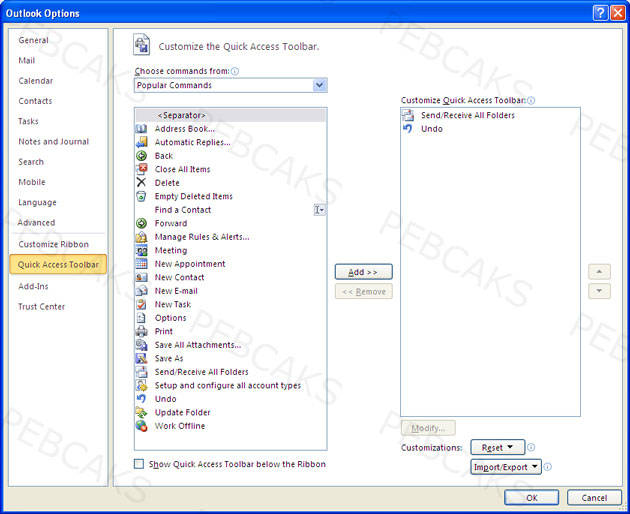
Task: Click the Delete command X icon
Action: [142, 183]
